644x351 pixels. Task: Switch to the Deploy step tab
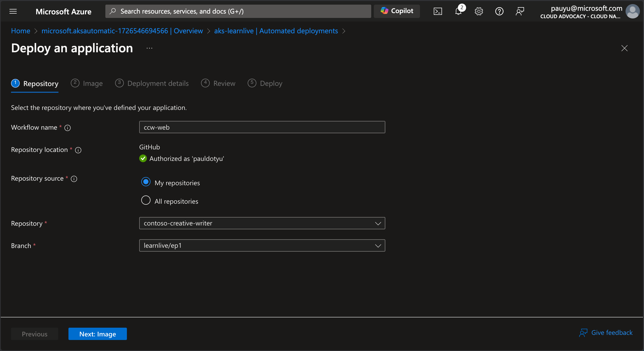[x=265, y=84]
